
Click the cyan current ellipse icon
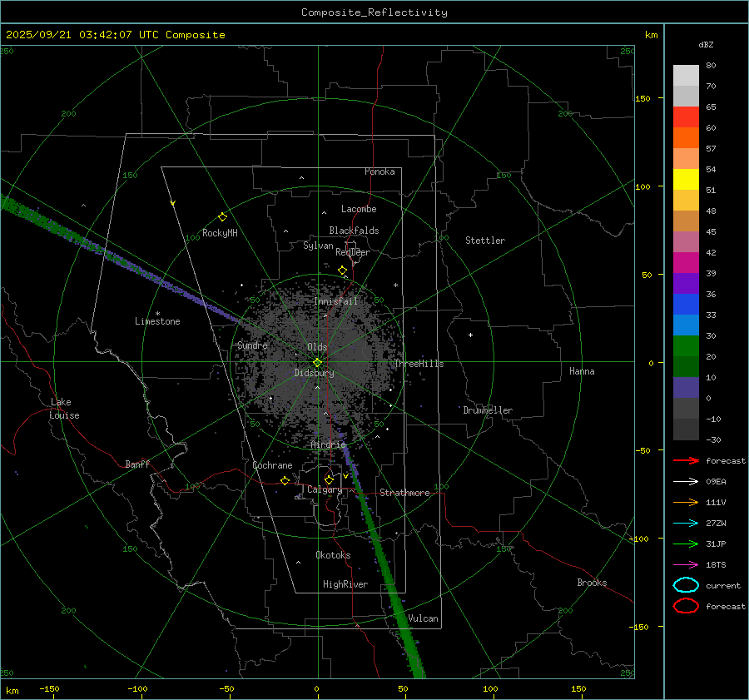686,585
